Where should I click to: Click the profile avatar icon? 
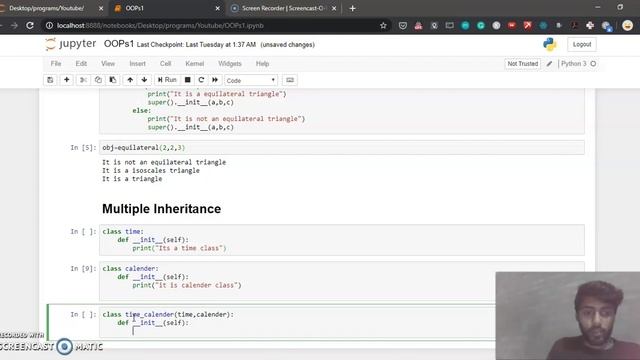(x=627, y=25)
